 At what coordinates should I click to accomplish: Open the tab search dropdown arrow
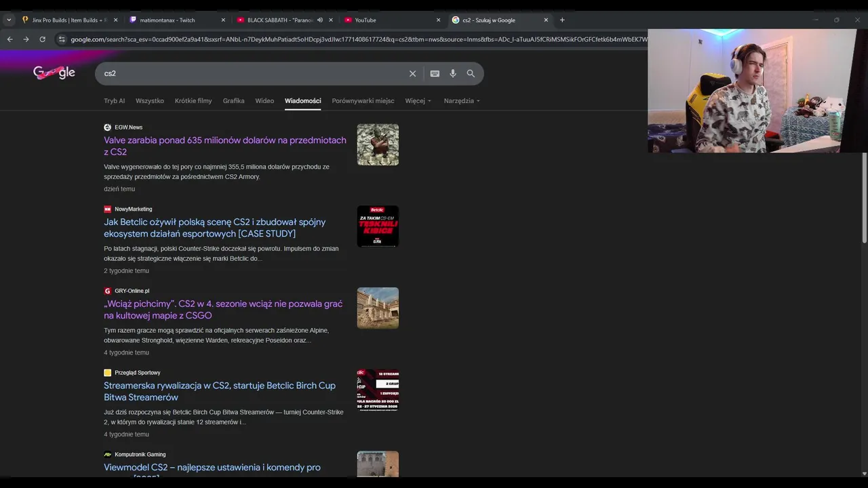[9, 20]
